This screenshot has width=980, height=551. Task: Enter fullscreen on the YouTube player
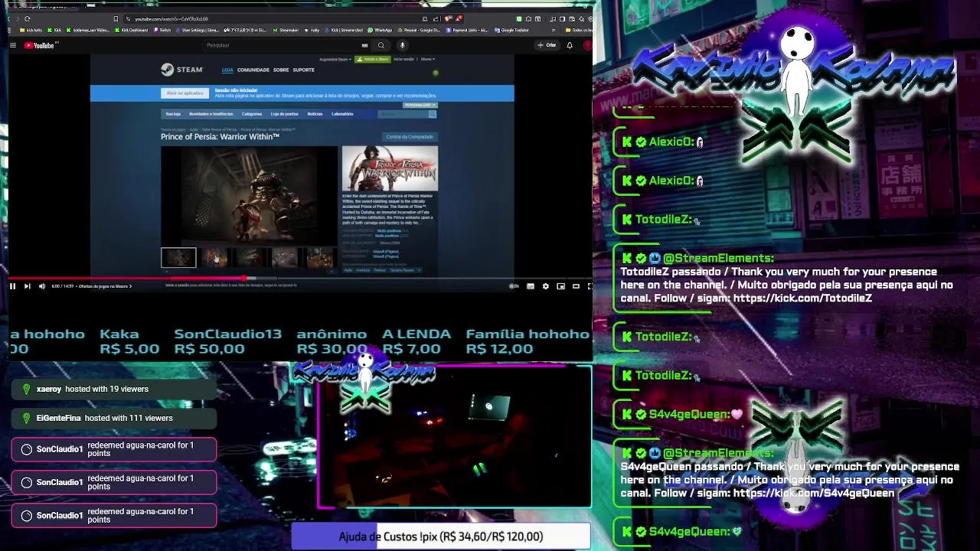click(x=590, y=286)
